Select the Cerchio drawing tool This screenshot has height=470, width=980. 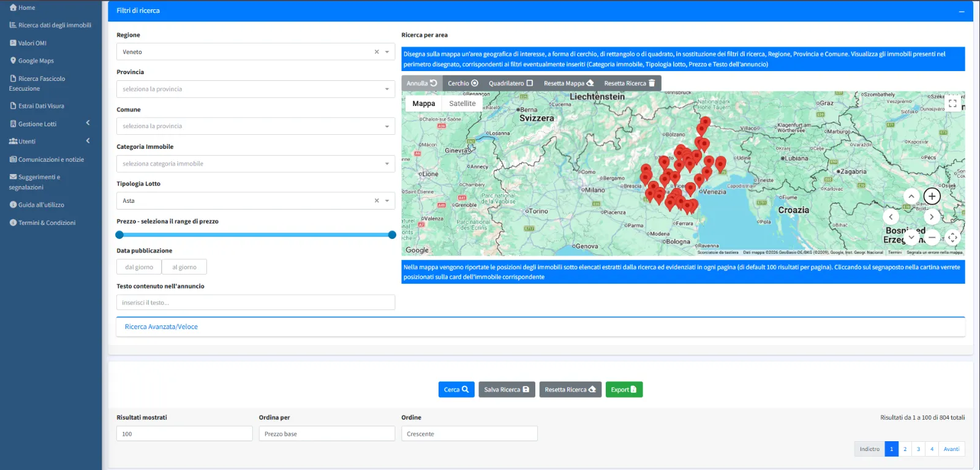click(x=463, y=83)
